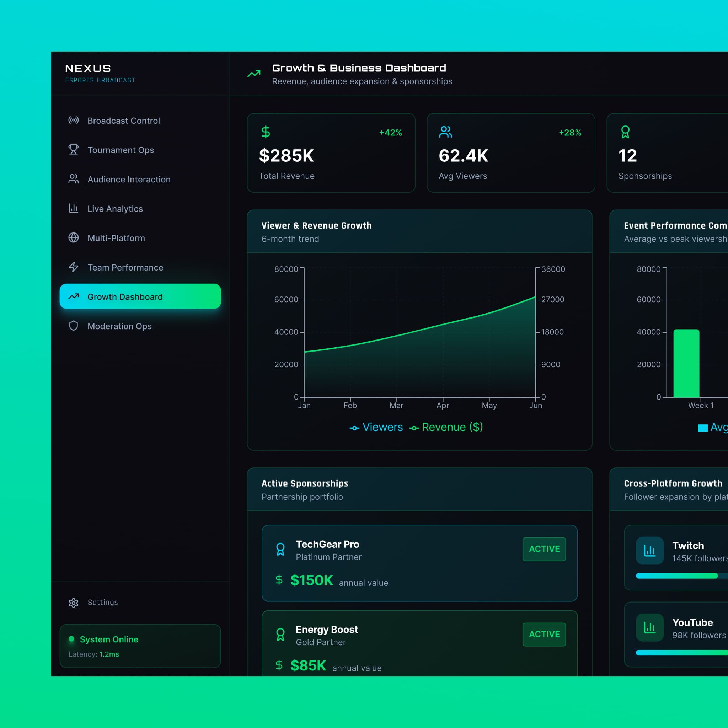The width and height of the screenshot is (728, 728).
Task: Click the Tournament Ops trophy icon
Action: [74, 150]
